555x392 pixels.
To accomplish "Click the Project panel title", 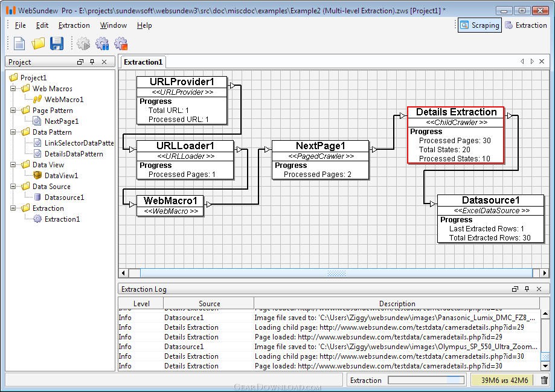I will click(x=20, y=62).
